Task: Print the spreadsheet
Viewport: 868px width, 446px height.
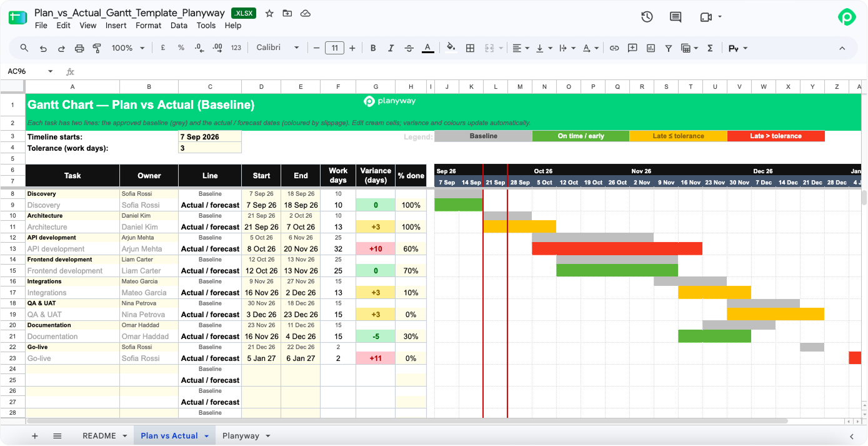Action: [x=79, y=48]
